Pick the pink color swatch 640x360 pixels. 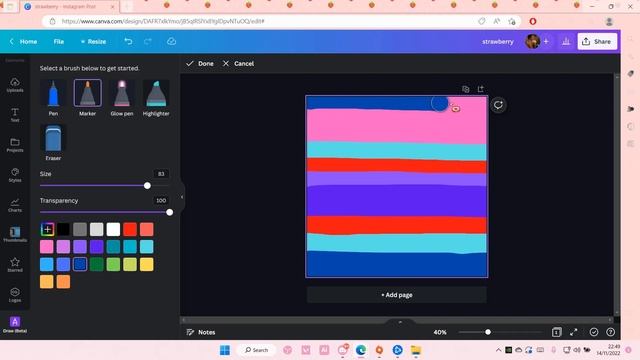point(47,247)
